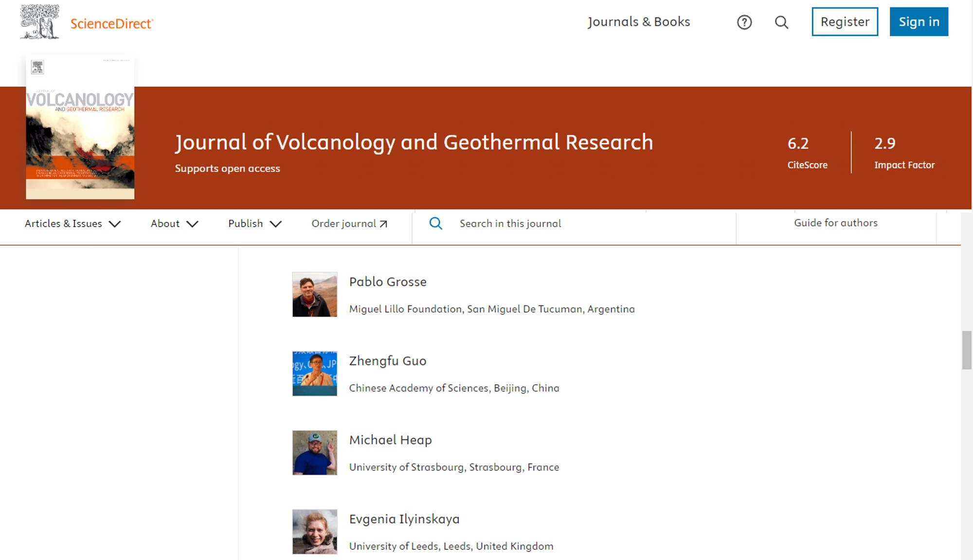The height and width of the screenshot is (560, 973).
Task: Open Journals & Books menu item
Action: [638, 22]
